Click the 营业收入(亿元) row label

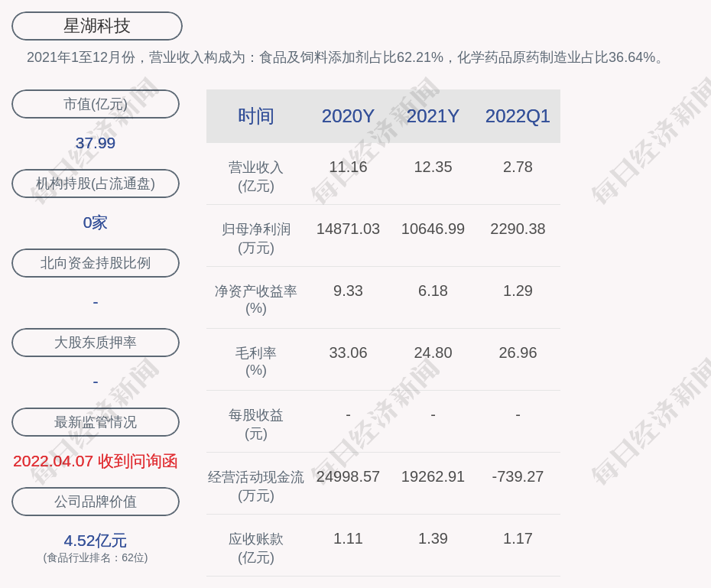click(256, 177)
